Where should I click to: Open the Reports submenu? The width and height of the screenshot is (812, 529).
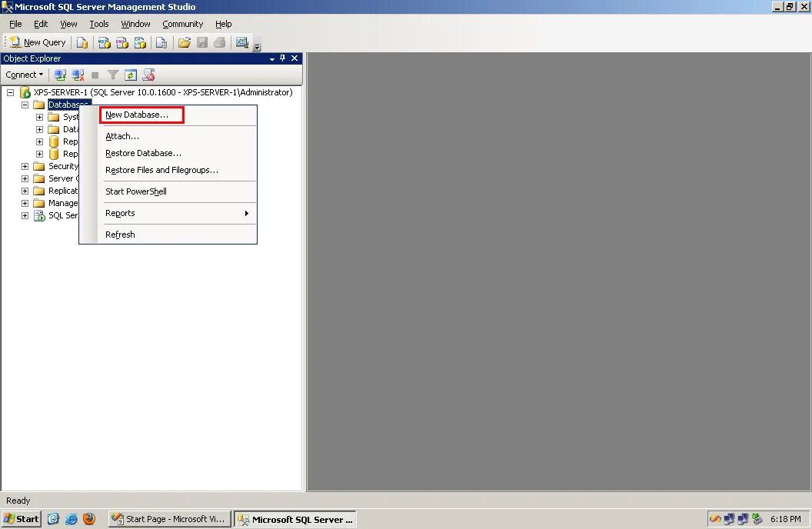click(177, 213)
